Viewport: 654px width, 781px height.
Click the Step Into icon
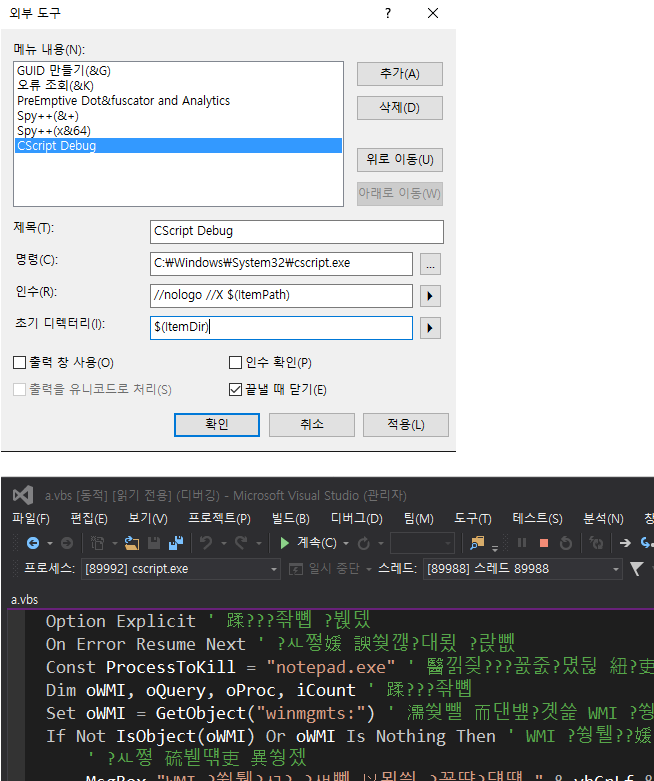point(647,543)
